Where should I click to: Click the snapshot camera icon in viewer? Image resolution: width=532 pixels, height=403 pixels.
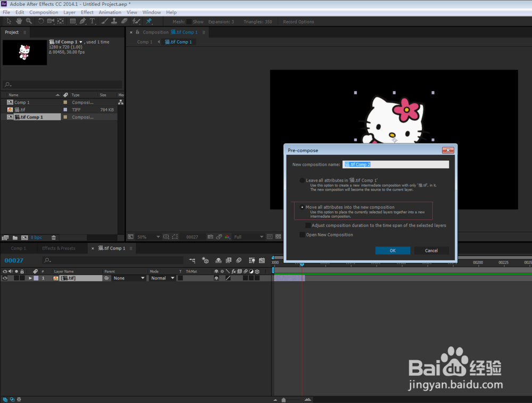click(x=210, y=237)
